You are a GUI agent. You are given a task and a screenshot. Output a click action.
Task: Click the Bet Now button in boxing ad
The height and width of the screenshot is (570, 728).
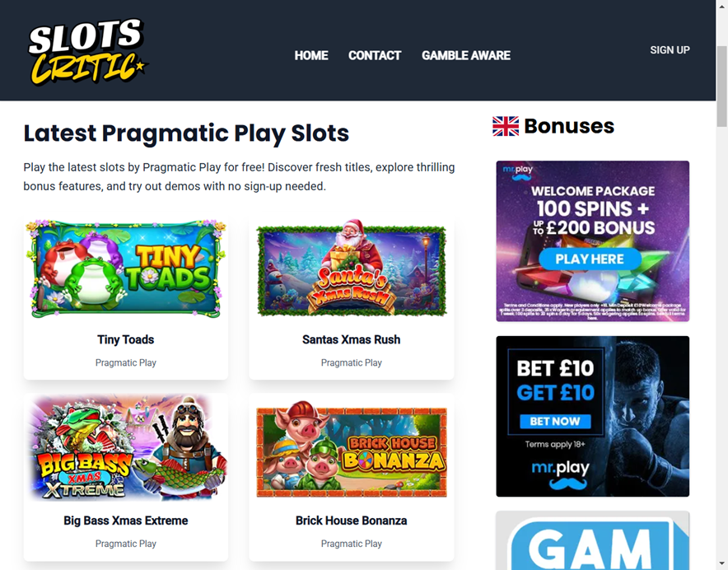[x=555, y=422]
